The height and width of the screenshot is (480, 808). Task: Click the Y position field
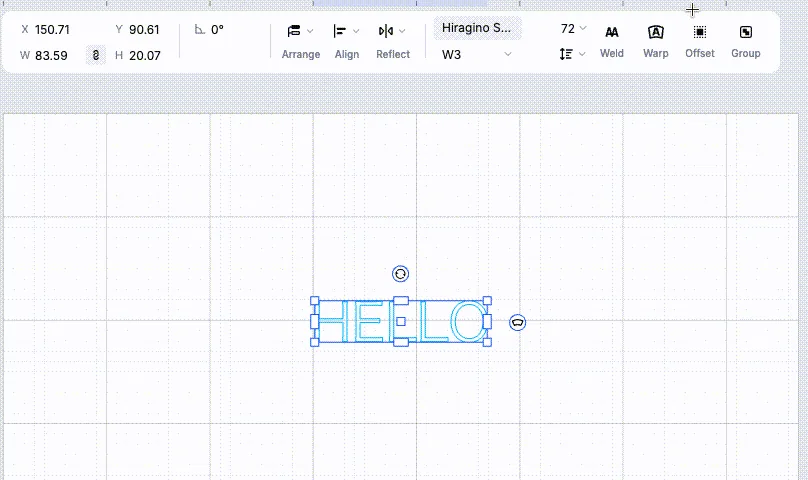click(144, 29)
